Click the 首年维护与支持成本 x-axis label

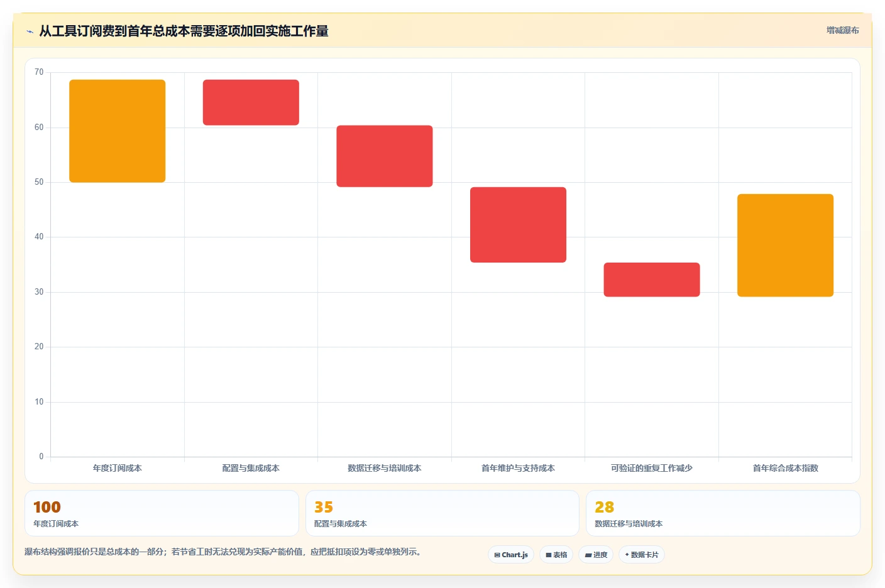click(x=518, y=468)
